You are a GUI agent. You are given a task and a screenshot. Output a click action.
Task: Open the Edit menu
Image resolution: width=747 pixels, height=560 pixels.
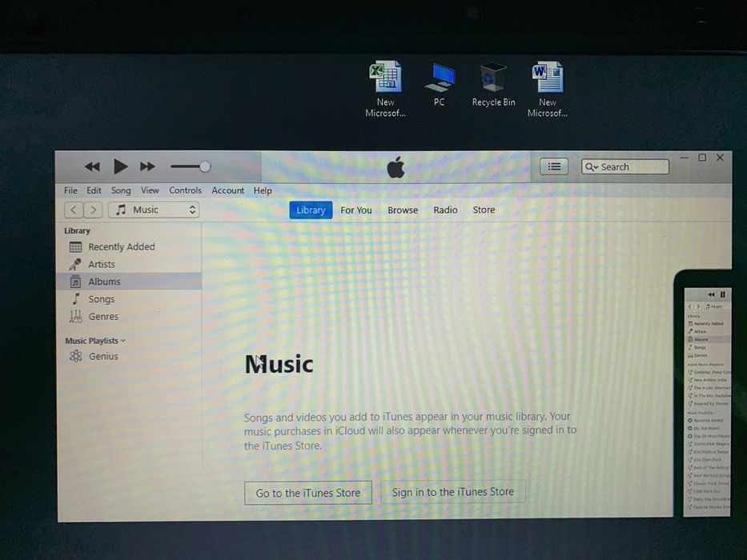tap(94, 190)
